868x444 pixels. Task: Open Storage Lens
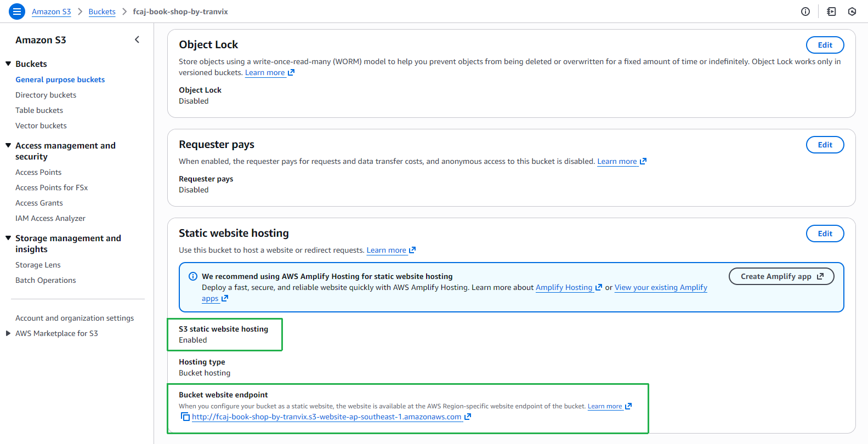[x=38, y=265]
